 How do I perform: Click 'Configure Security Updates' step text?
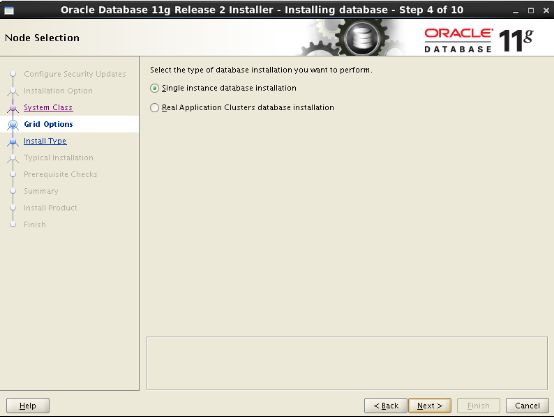pos(75,74)
